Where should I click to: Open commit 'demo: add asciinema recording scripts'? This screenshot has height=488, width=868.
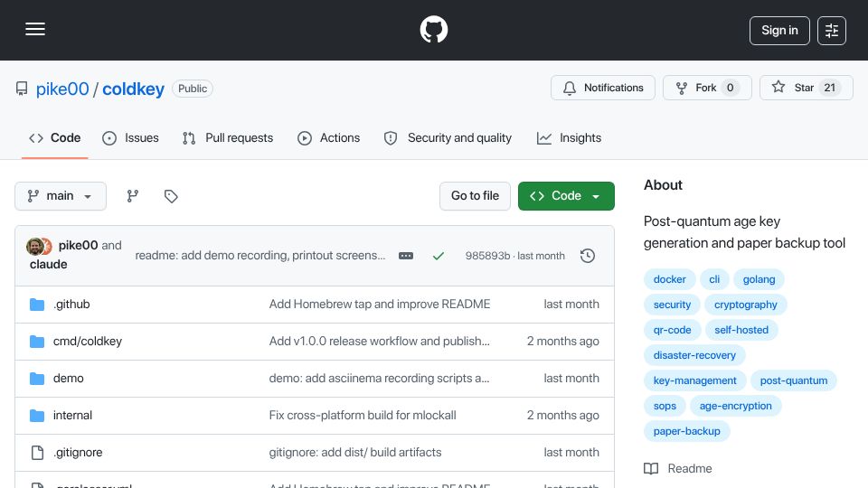pyautogui.click(x=379, y=379)
